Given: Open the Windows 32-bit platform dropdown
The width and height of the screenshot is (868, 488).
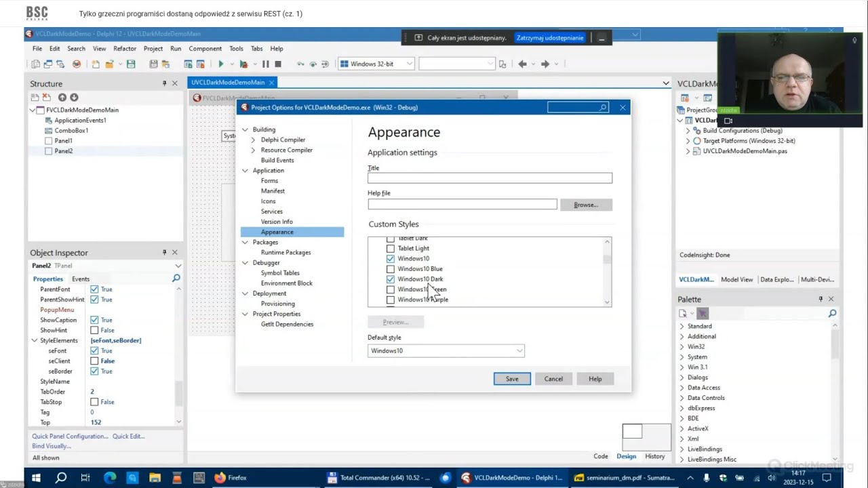Looking at the screenshot, I should [x=376, y=64].
